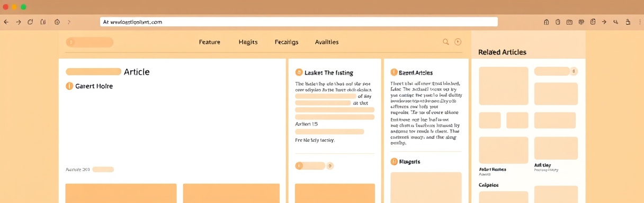Click the small round badge beside the top pill in Related Articles
This screenshot has height=203, width=644.
(574, 71)
